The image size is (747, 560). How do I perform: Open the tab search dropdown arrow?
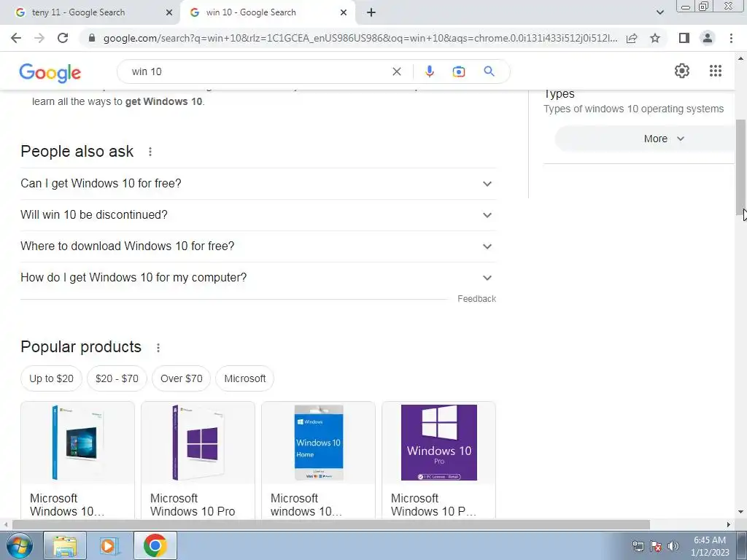[x=659, y=12]
